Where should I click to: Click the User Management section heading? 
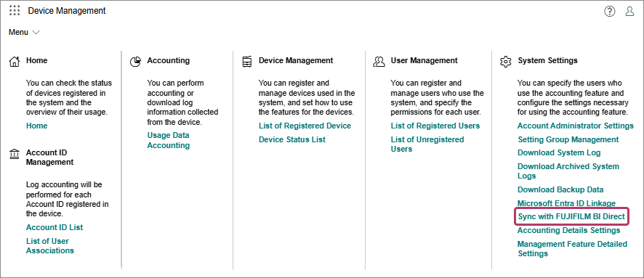(x=424, y=61)
